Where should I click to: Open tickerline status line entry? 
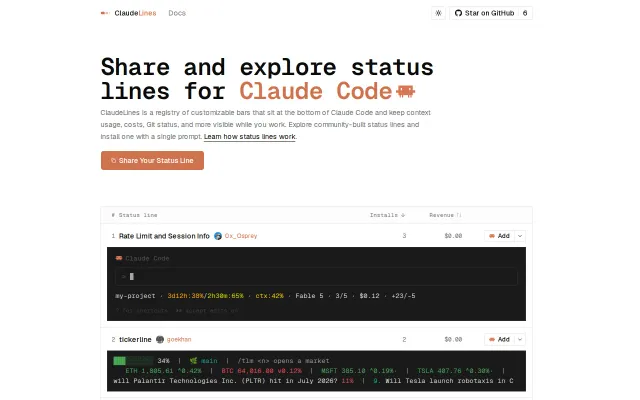(x=135, y=340)
